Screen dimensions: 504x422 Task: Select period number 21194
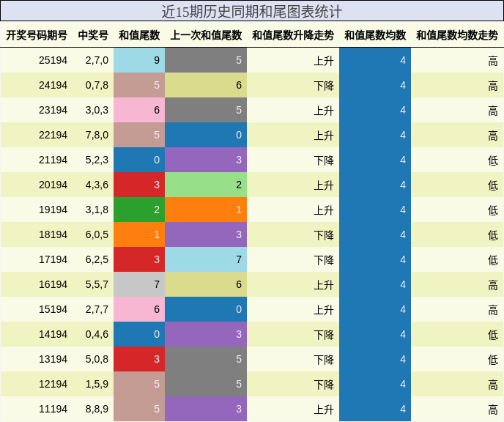(x=53, y=160)
